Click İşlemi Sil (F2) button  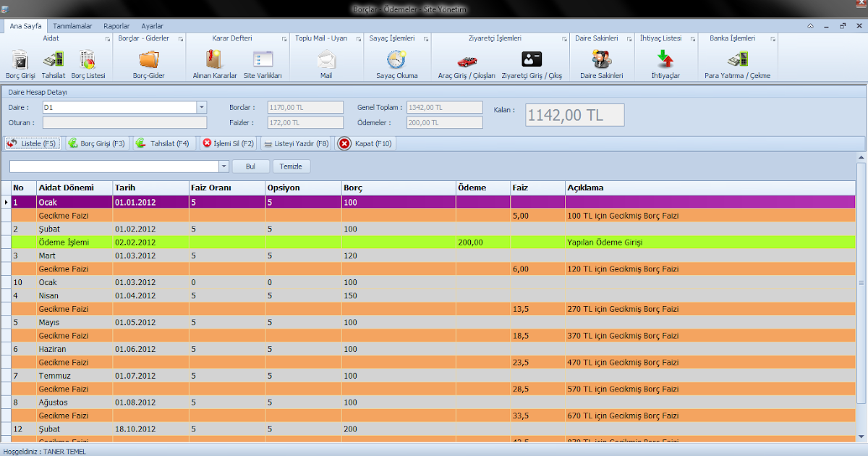pos(228,143)
